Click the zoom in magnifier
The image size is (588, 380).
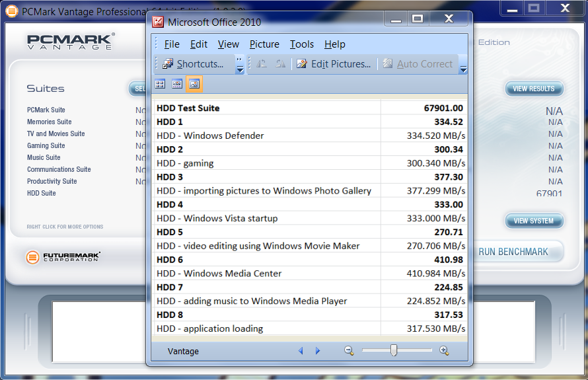coord(444,351)
